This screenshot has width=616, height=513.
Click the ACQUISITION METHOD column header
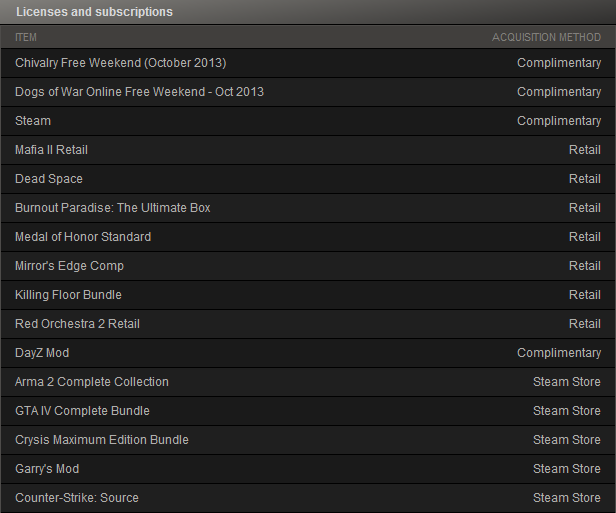click(546, 37)
